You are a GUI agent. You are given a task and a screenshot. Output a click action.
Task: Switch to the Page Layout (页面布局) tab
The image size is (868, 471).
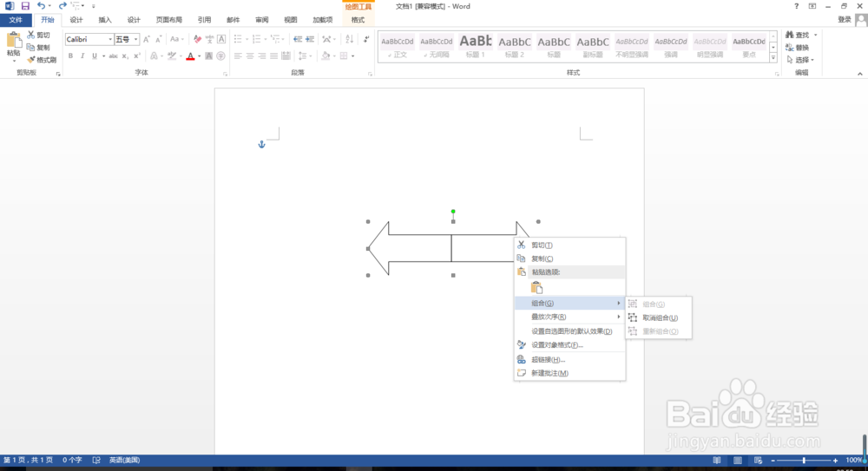point(169,20)
